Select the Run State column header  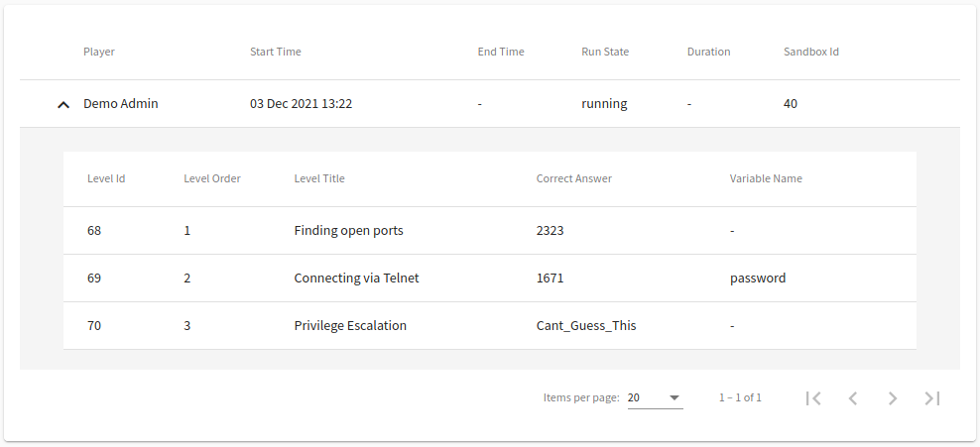(x=605, y=52)
